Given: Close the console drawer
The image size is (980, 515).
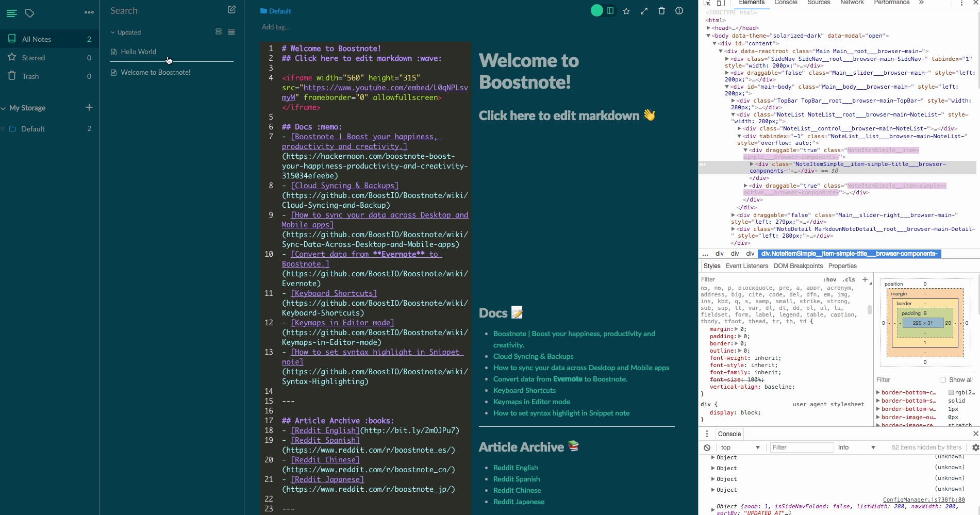Looking at the screenshot, I should 975,434.
